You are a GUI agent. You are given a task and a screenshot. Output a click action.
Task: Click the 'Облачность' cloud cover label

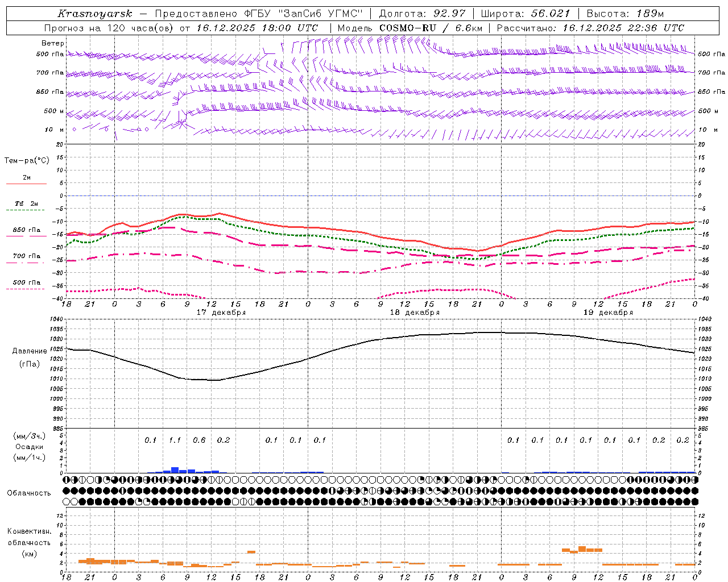(29, 493)
